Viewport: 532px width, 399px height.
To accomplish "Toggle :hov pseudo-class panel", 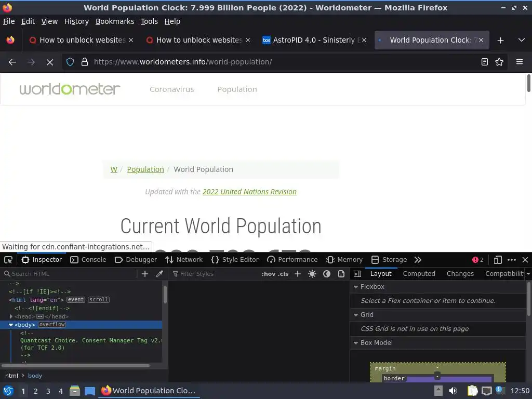I will pos(269,274).
